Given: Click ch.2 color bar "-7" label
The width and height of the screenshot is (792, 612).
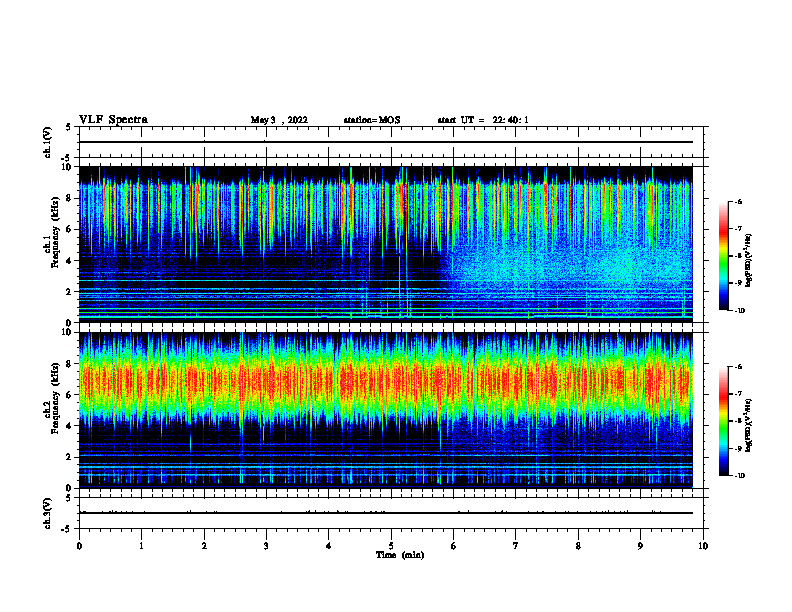Looking at the screenshot, I should pyautogui.click(x=738, y=394).
